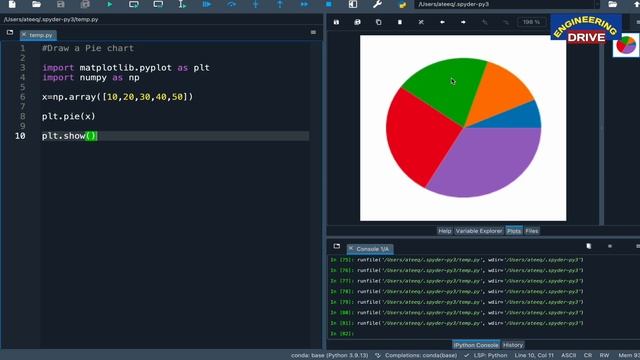Click Completions conda(base) status item
The width and height of the screenshot is (640, 360).
(x=417, y=356)
